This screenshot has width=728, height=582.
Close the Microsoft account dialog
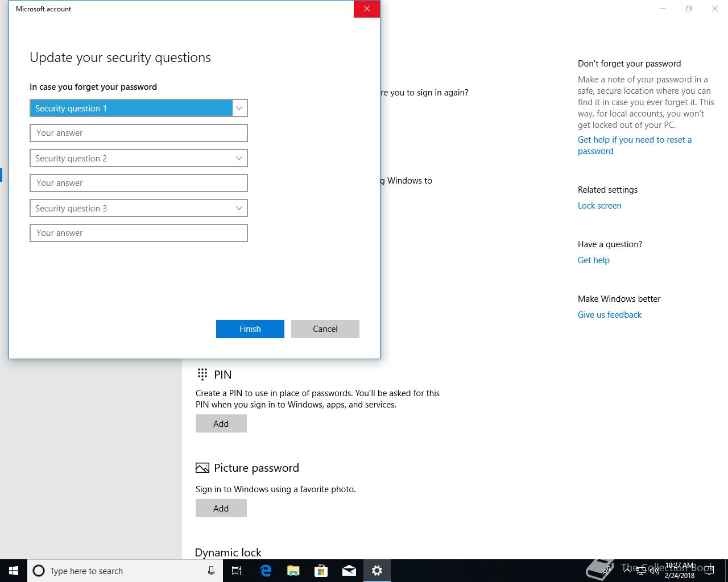pyautogui.click(x=367, y=9)
